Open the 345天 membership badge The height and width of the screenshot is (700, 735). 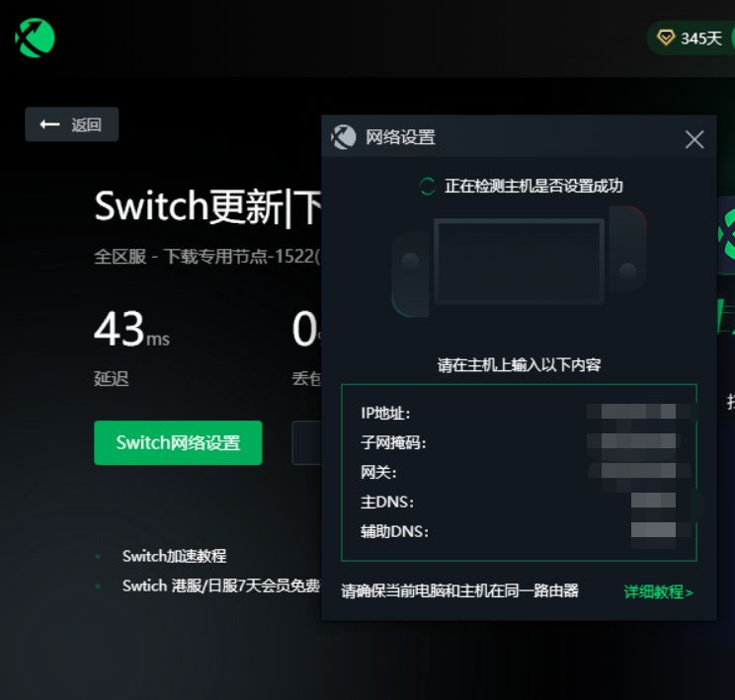(690, 39)
